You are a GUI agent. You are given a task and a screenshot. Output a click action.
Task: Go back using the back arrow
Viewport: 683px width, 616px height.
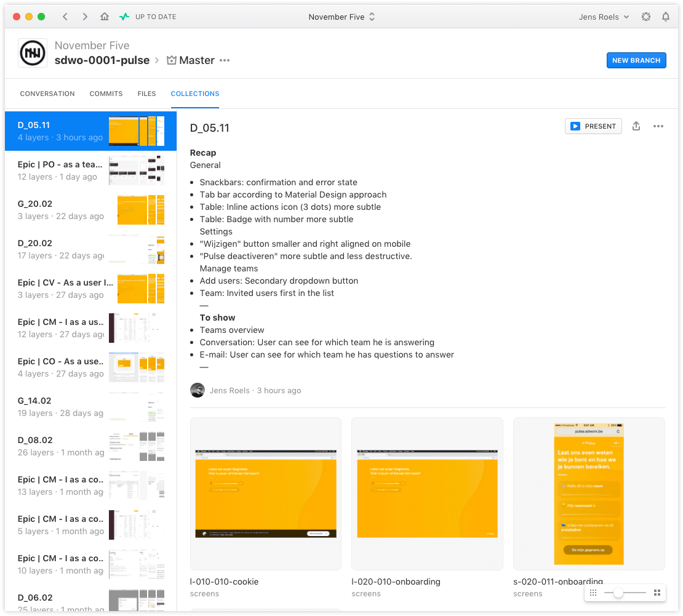pos(65,17)
